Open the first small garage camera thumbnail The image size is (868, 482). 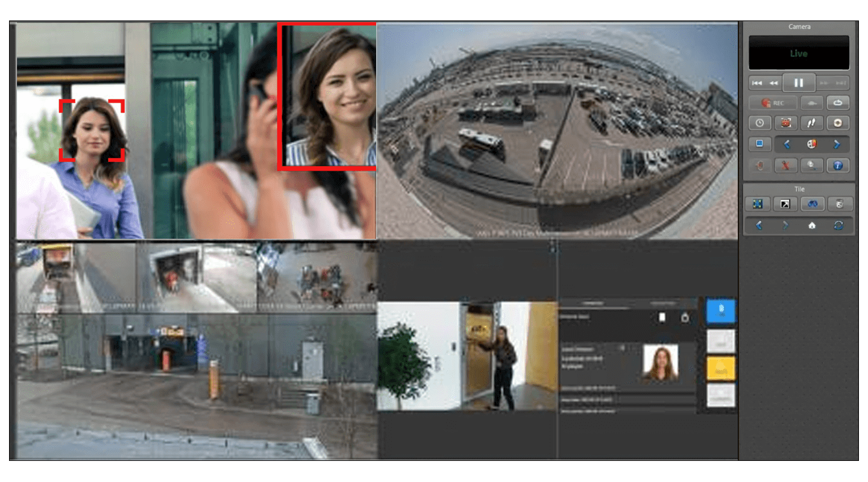point(77,277)
